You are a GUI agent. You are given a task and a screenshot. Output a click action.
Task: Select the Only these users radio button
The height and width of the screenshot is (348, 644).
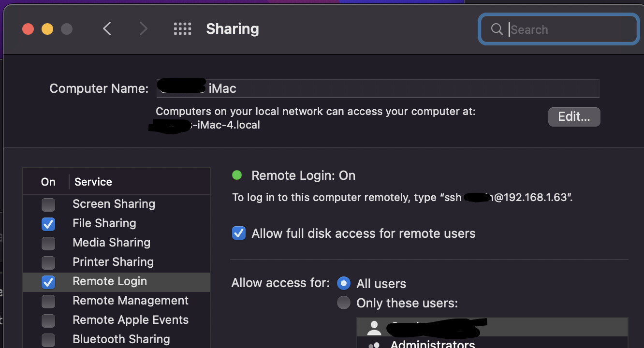click(x=344, y=303)
